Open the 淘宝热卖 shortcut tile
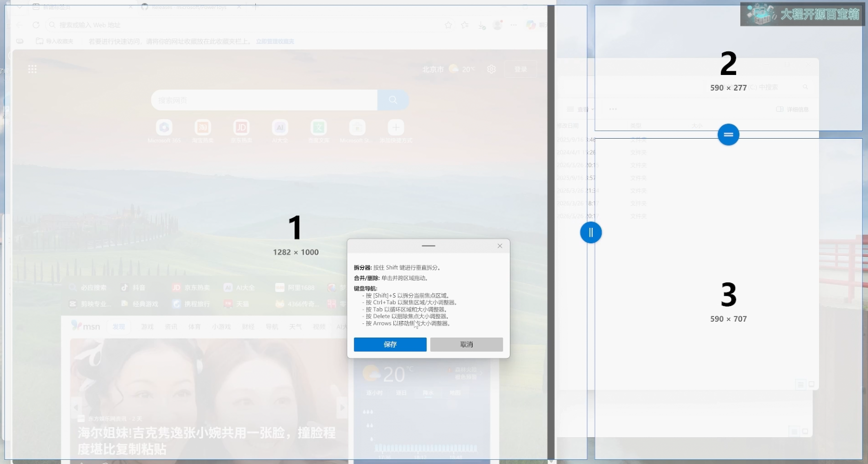 pyautogui.click(x=203, y=131)
